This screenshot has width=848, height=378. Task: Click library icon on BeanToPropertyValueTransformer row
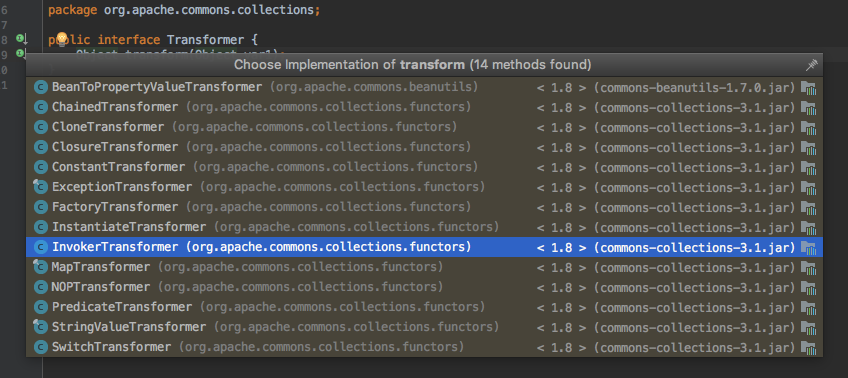[808, 88]
